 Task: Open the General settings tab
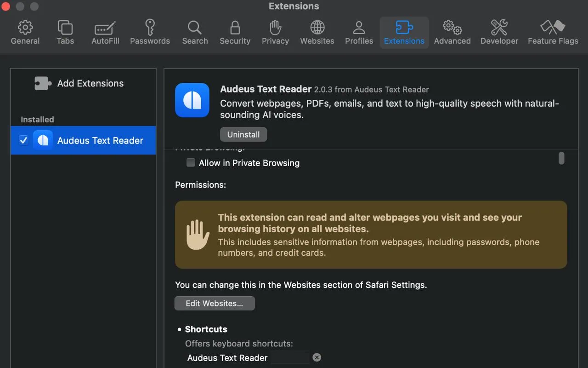pyautogui.click(x=25, y=32)
